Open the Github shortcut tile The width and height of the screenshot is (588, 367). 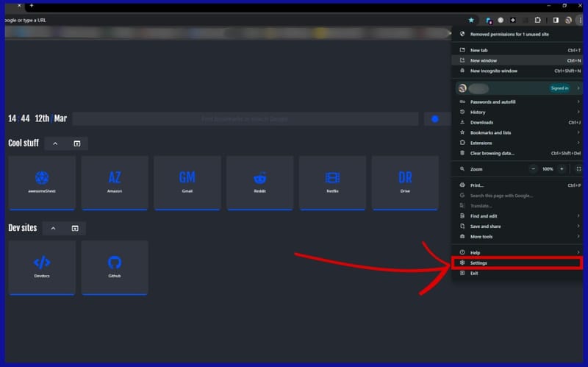(x=115, y=266)
